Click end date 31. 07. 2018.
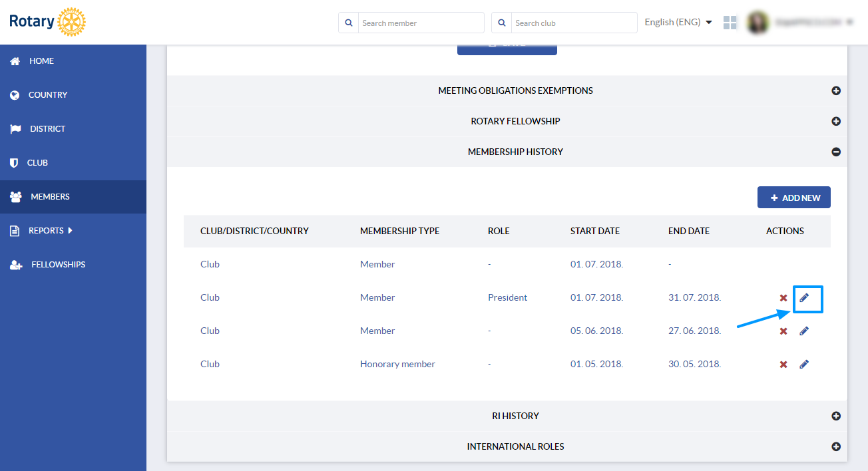The image size is (868, 471). pyautogui.click(x=695, y=298)
